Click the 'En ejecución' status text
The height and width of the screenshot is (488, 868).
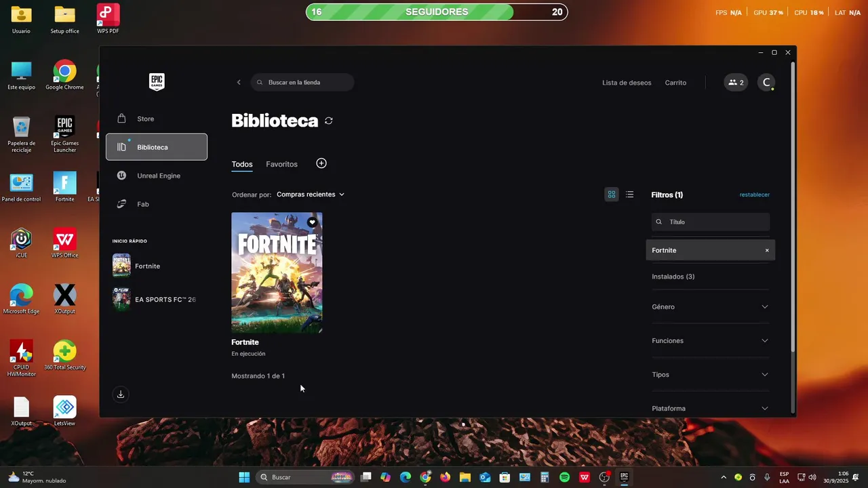(248, 354)
